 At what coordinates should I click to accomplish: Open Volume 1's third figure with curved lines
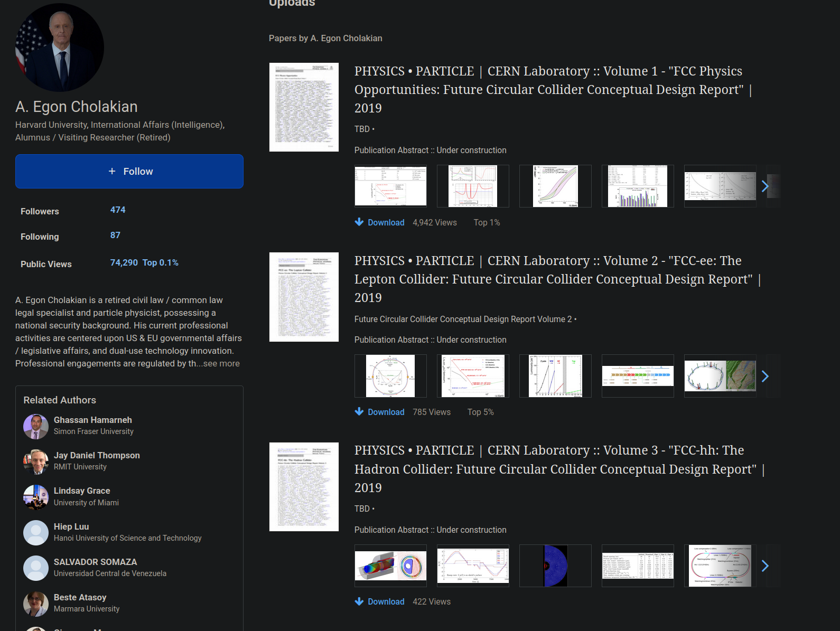(555, 186)
